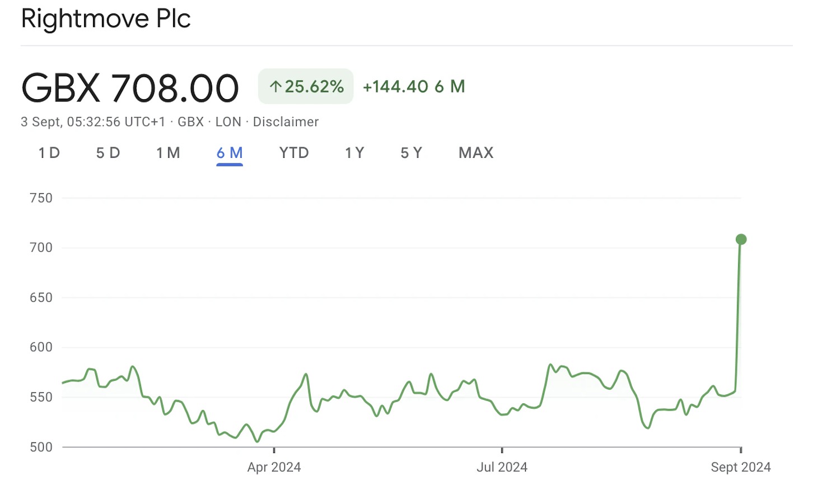Viewport: 831px width, 504px height.
Task: Click the +144.40 6 M change text
Action: pyautogui.click(x=414, y=87)
